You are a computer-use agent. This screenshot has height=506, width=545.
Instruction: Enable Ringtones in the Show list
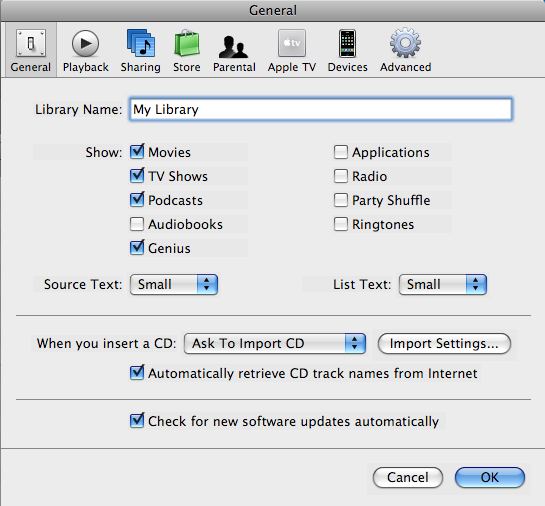pyautogui.click(x=341, y=224)
